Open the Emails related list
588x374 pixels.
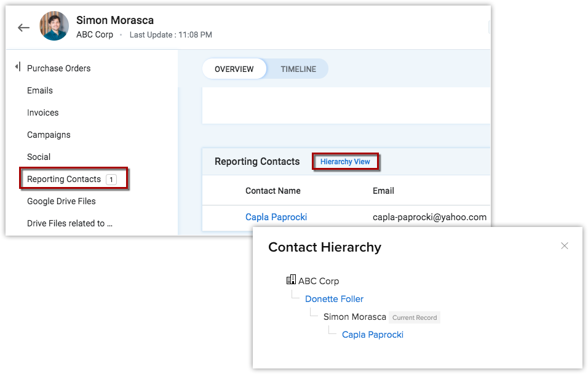[40, 90]
